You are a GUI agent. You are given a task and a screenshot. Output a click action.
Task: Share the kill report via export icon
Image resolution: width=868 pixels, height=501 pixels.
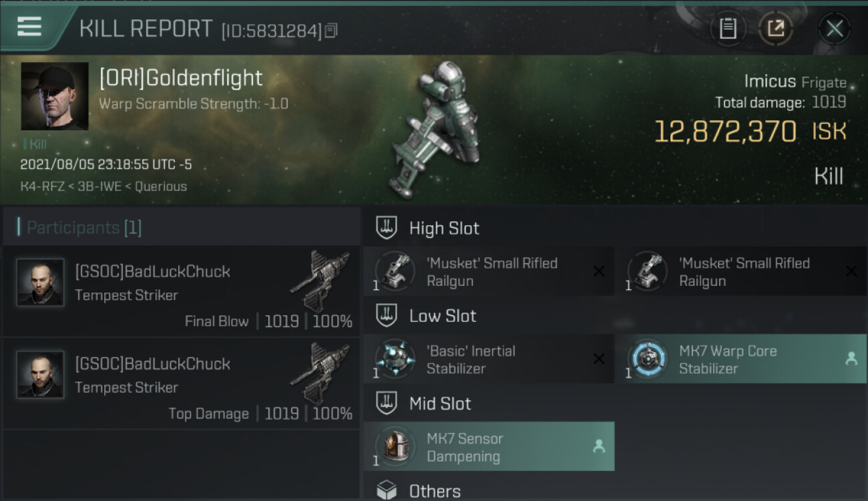click(x=775, y=29)
